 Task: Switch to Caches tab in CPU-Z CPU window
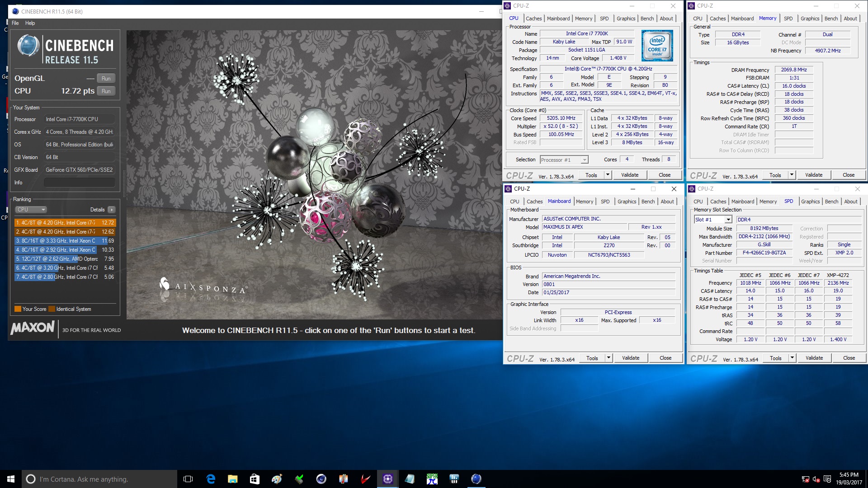coord(533,19)
